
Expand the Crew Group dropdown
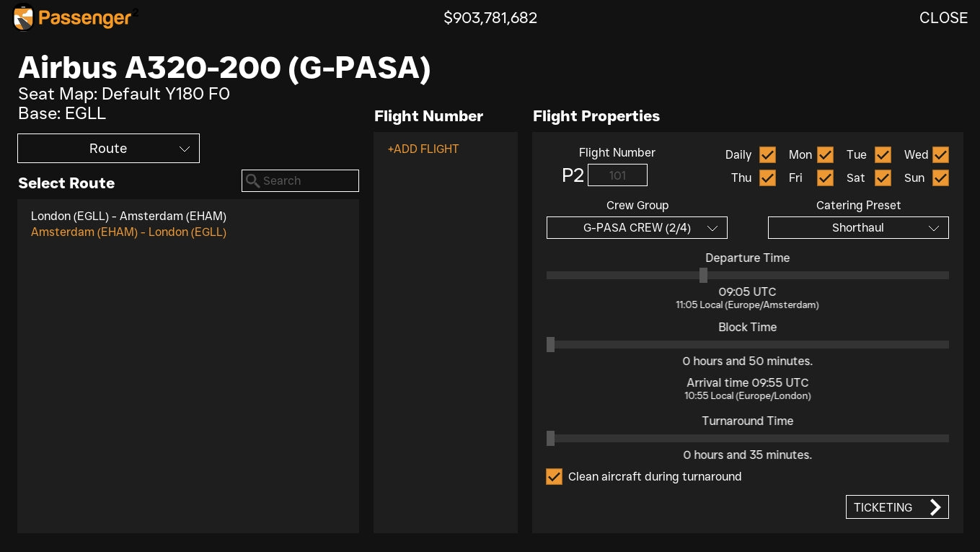click(x=637, y=228)
